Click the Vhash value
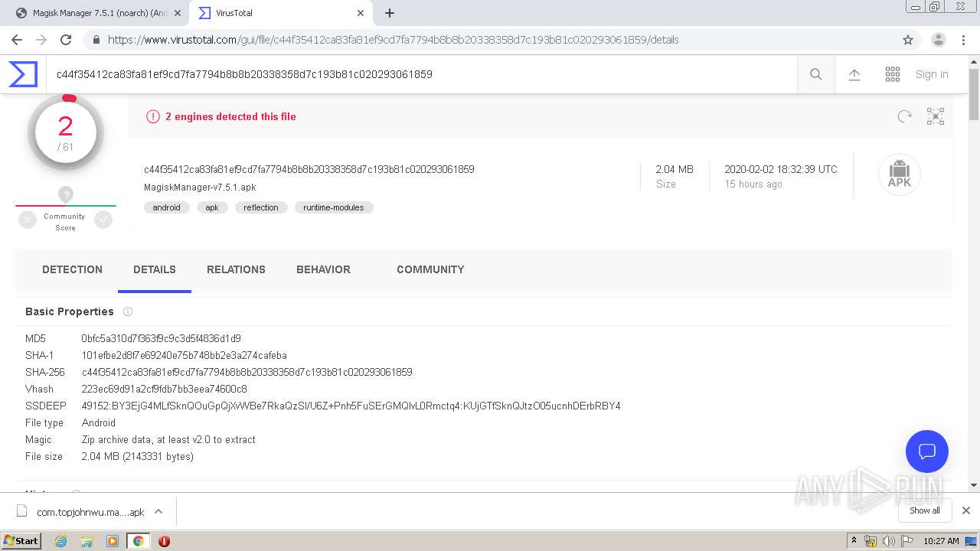The image size is (980, 551). click(x=165, y=389)
